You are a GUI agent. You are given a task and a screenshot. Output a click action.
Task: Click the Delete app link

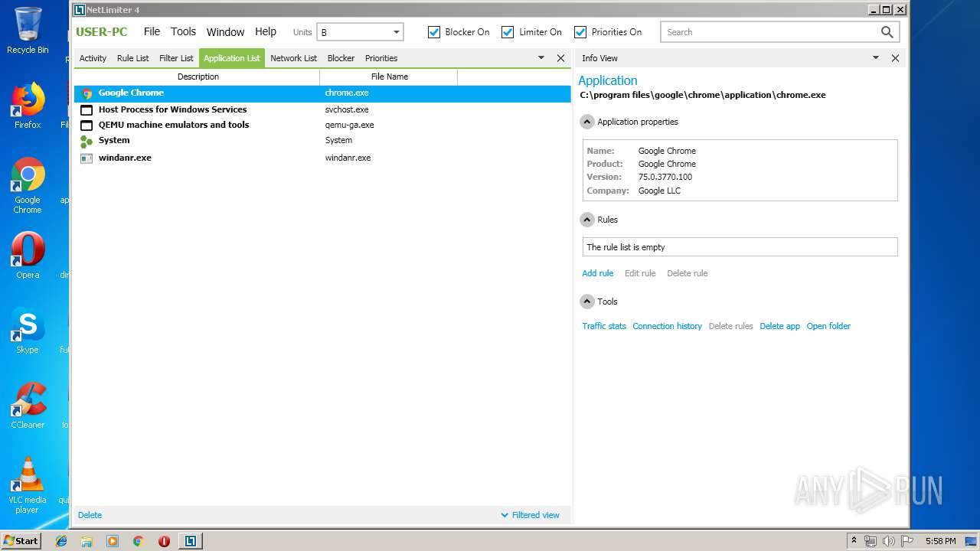coord(779,326)
